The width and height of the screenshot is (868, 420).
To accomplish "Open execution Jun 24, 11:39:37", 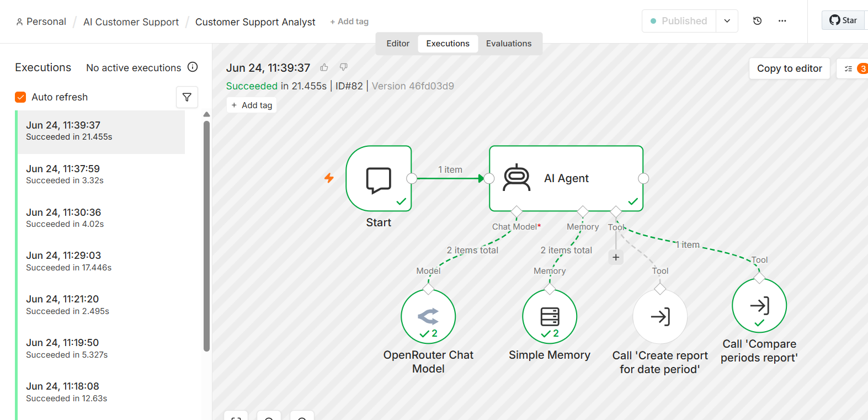I will click(x=101, y=132).
